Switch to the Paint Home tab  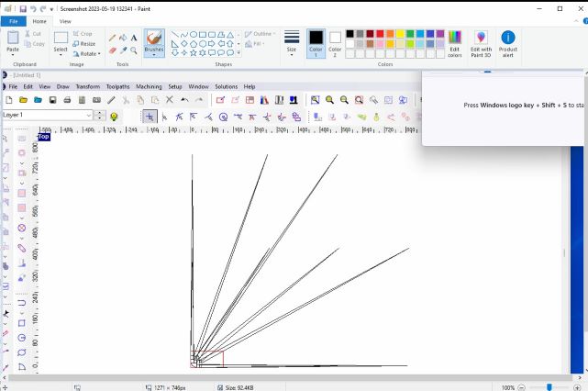[x=39, y=21]
